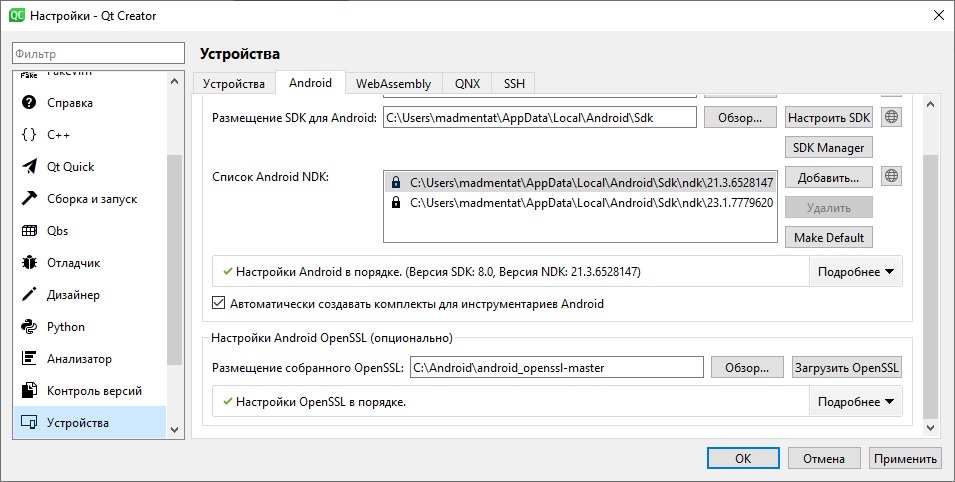The image size is (955, 482).
Task: Click the Make Default button
Action: (x=829, y=237)
